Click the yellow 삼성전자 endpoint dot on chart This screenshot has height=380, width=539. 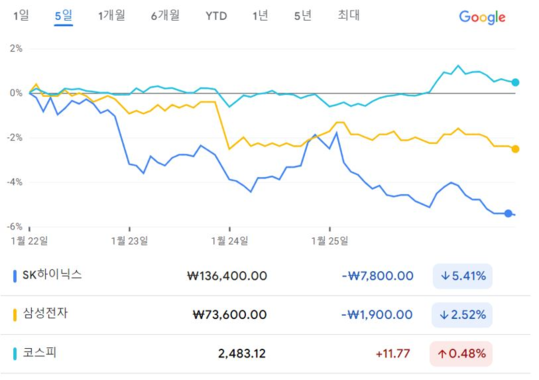(x=515, y=149)
